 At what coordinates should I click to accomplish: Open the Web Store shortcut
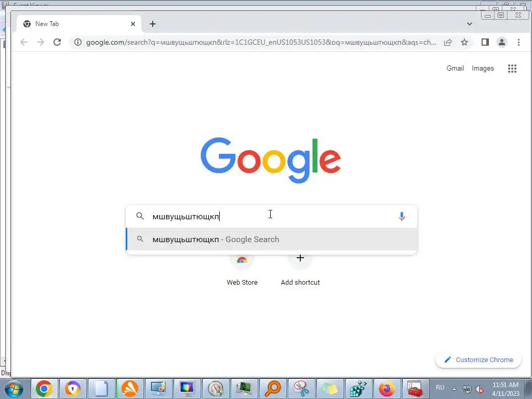point(242,270)
